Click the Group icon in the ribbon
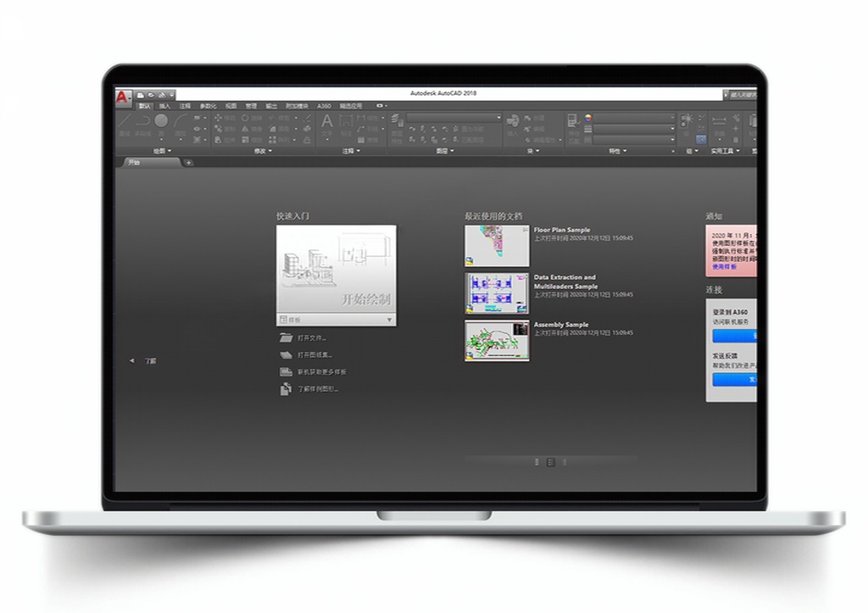Screen dimensions: 868x613 coord(687,120)
